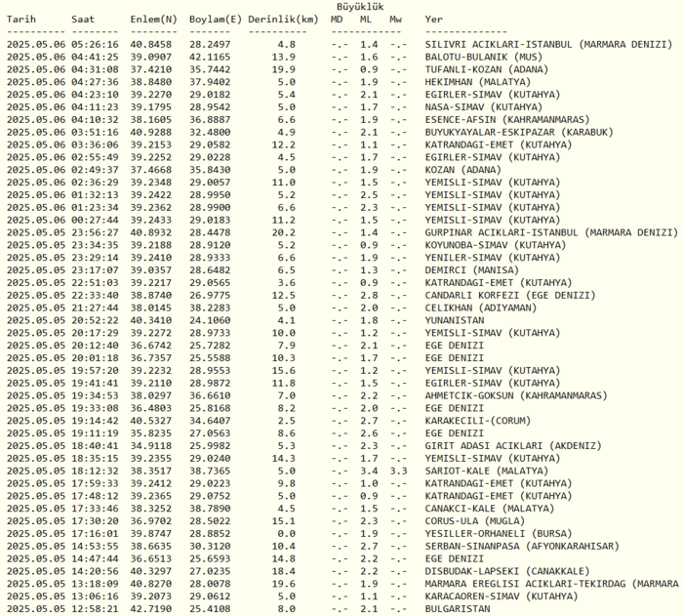
Task: Click latitude value '36.6742'
Action: [151, 346]
